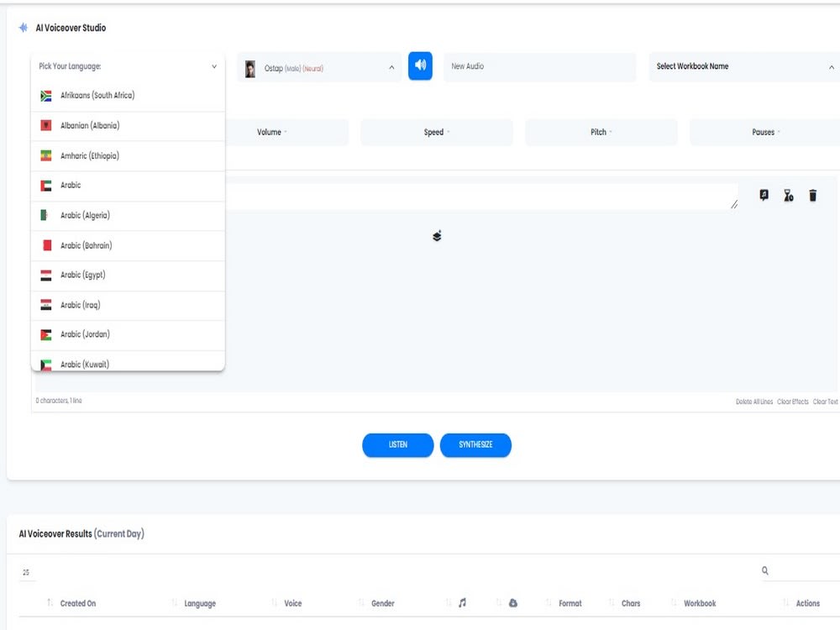Sort results by Created On column

pyautogui.click(x=77, y=603)
